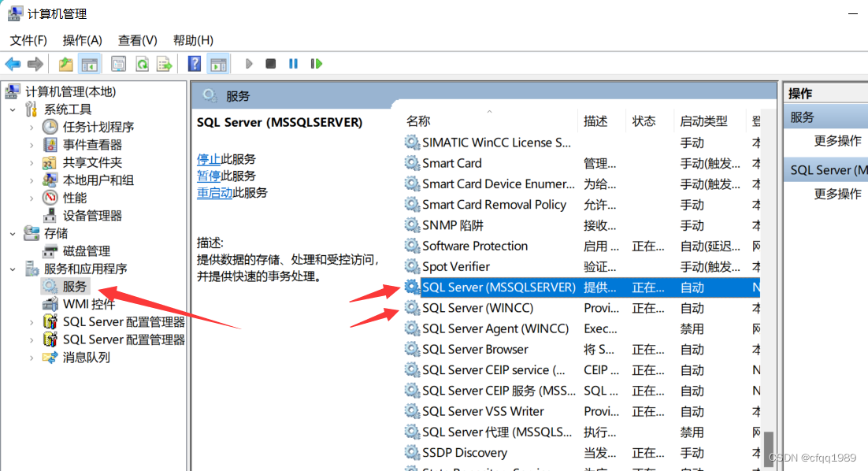Screen dimensions: 868x471
Task: Select SQL Server VSS Writer service
Action: 581,411
